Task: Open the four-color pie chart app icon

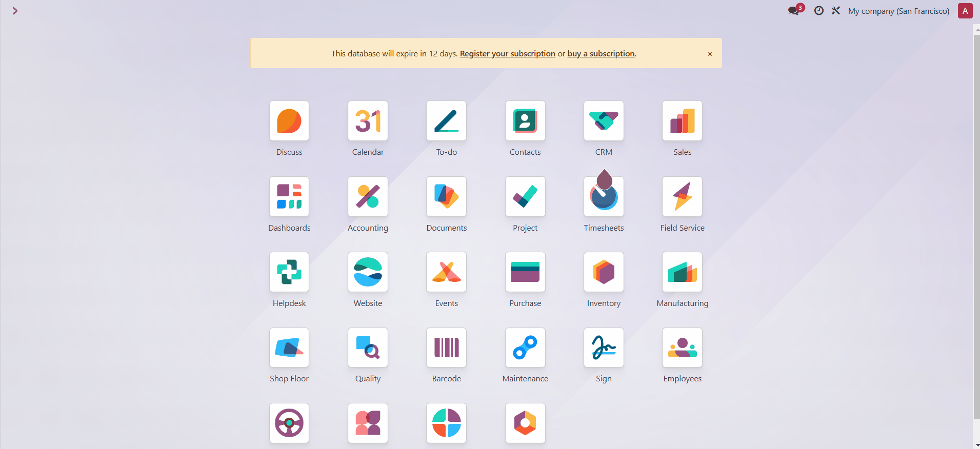Action: 446,423
